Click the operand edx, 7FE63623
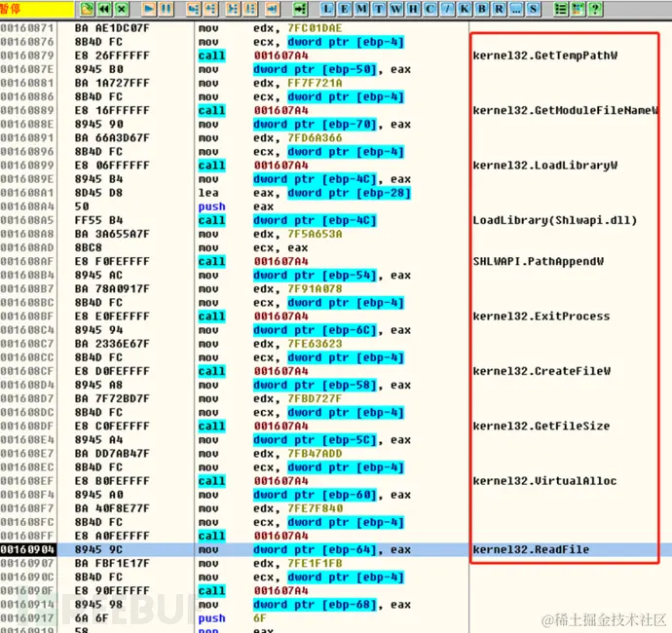 (x=297, y=344)
